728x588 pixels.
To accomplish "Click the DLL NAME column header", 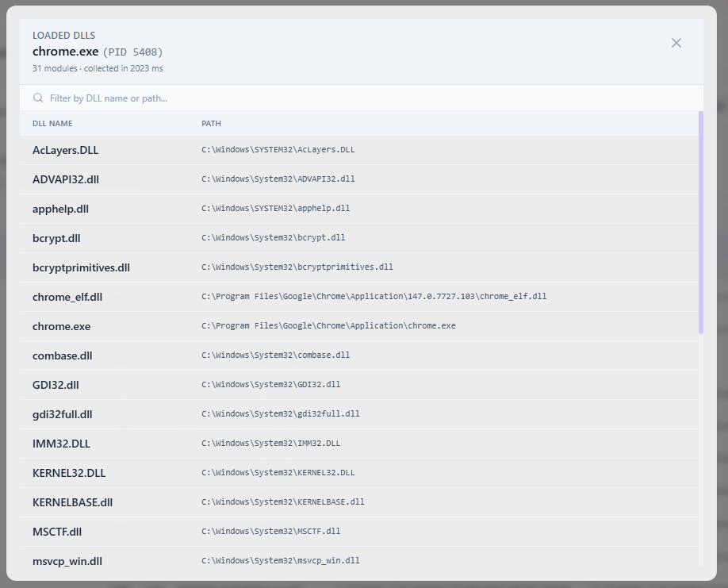I will pyautogui.click(x=52, y=124).
